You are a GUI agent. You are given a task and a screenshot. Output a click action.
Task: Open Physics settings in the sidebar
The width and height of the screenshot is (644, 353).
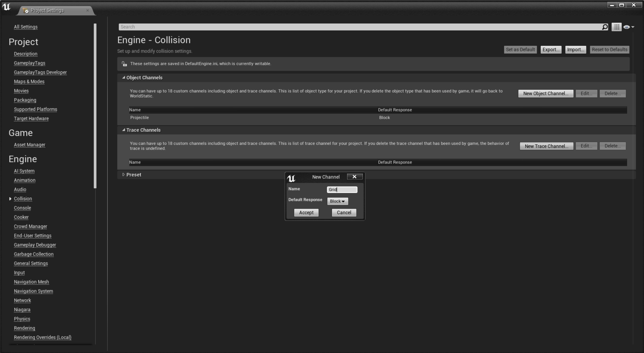[x=22, y=319]
